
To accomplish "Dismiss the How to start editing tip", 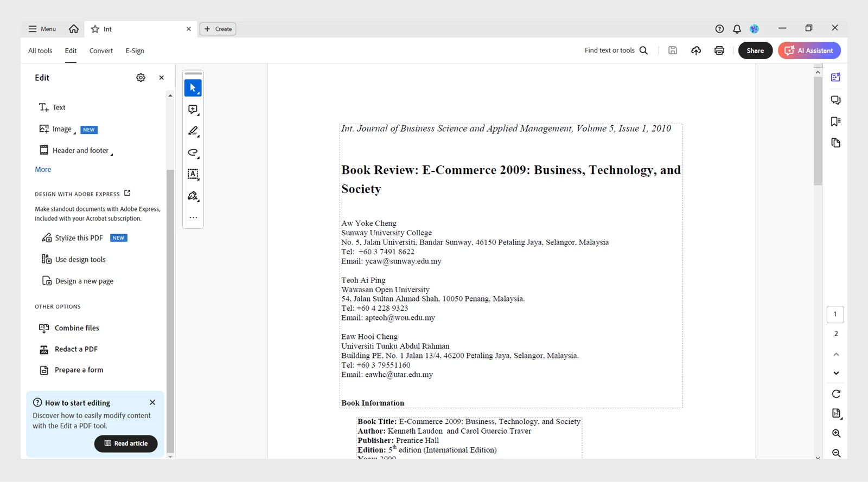I will (152, 402).
